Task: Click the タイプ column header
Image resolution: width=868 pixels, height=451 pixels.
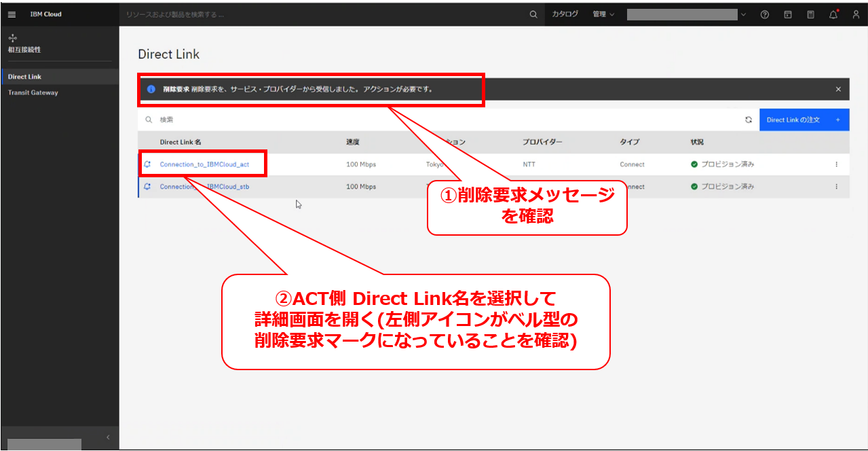Action: tap(629, 142)
